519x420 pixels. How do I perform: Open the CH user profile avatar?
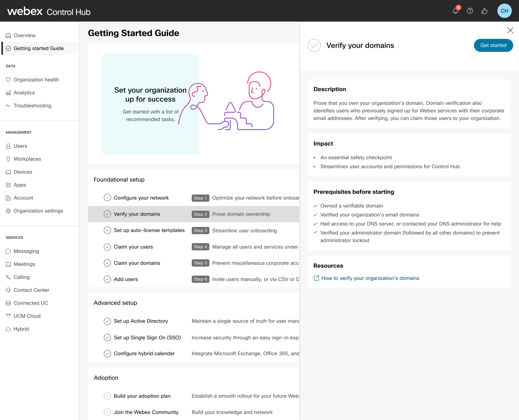(x=504, y=11)
